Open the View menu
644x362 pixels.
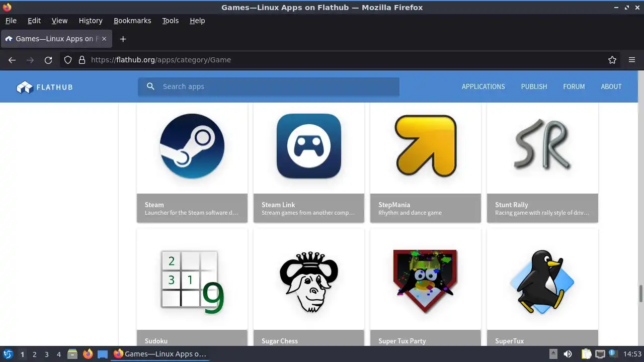point(59,21)
